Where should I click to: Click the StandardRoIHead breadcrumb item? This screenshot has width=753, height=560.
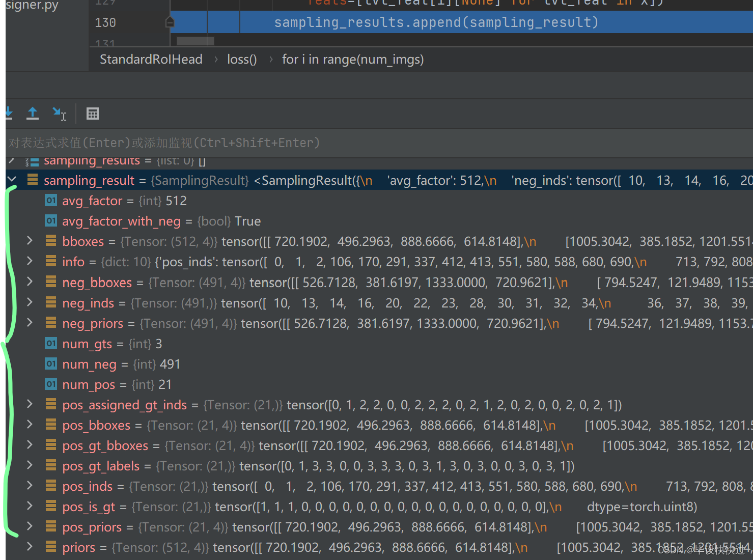[151, 59]
